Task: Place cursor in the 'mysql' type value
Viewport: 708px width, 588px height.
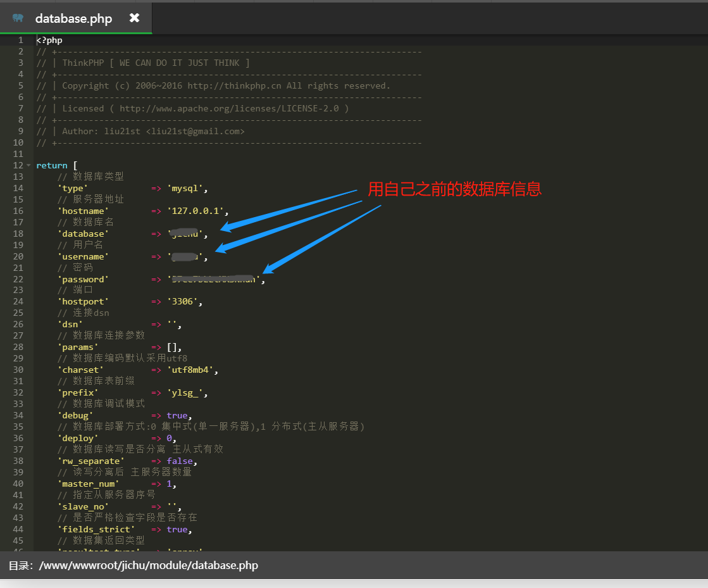Action: pos(186,187)
